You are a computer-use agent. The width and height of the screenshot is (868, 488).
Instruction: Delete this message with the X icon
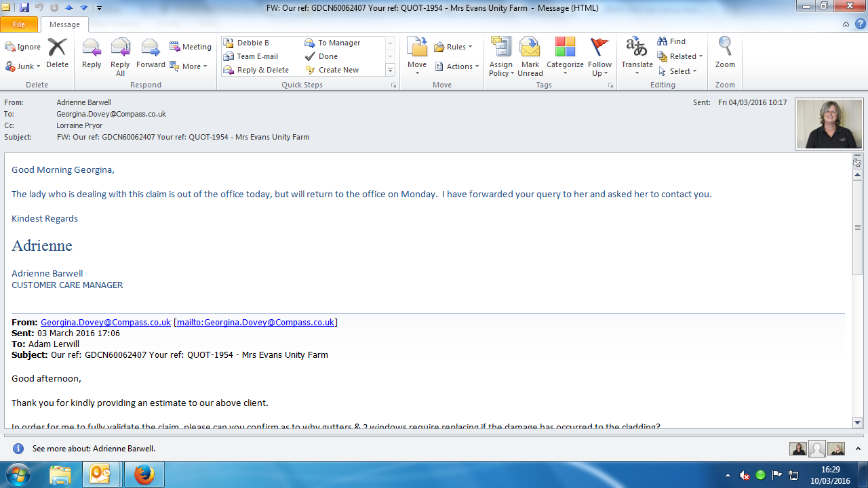coord(57,53)
